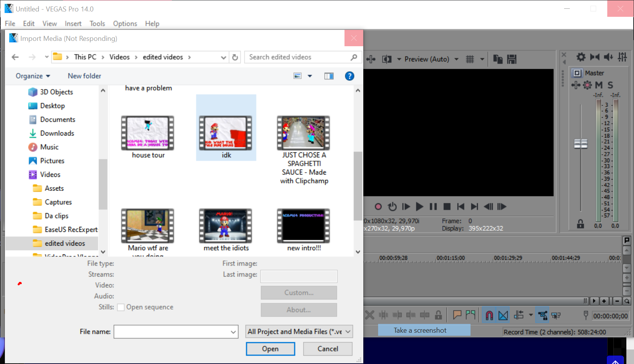The height and width of the screenshot is (364, 634).
Task: Open the File menu in VEGAS
Action: click(10, 24)
